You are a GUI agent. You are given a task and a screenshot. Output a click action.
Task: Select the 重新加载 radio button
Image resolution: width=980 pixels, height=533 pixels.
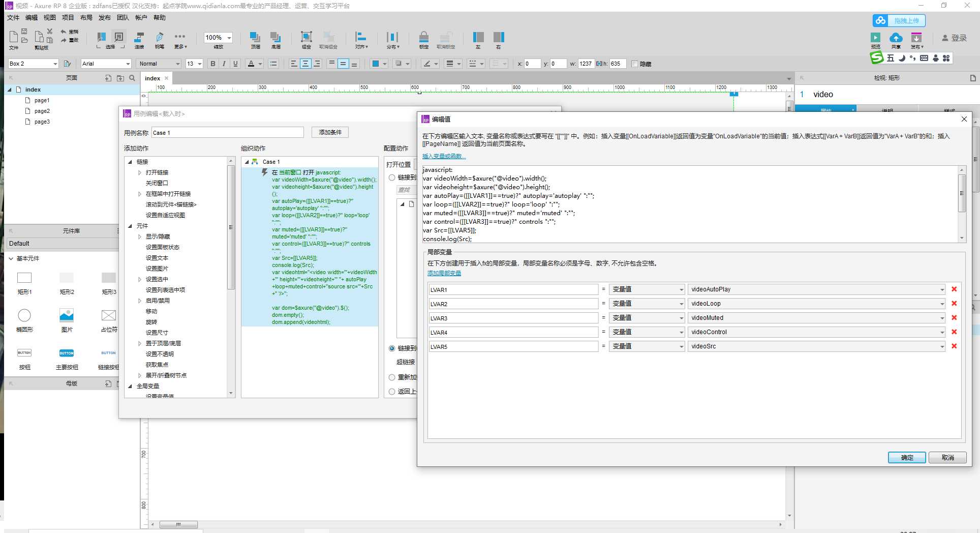[x=392, y=377]
